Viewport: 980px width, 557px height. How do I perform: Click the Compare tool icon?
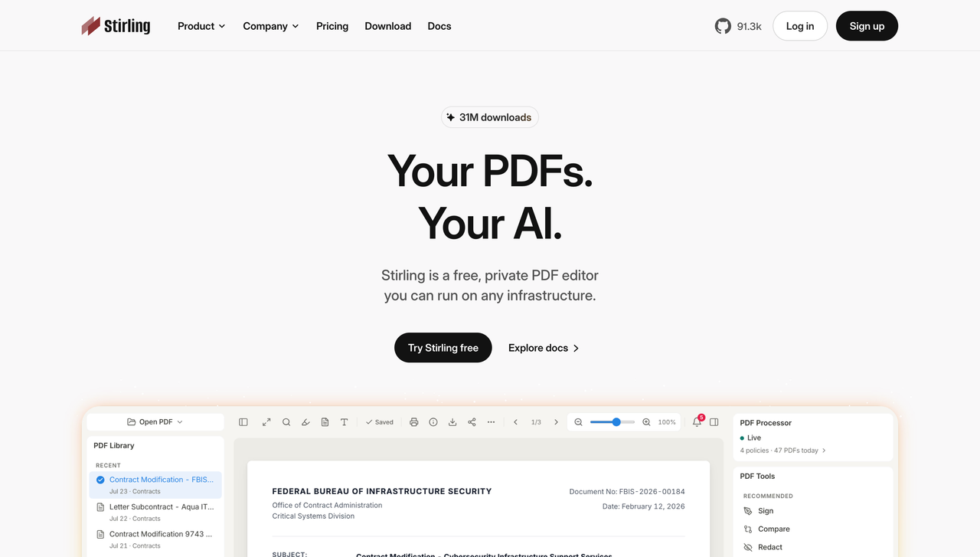[x=748, y=529]
